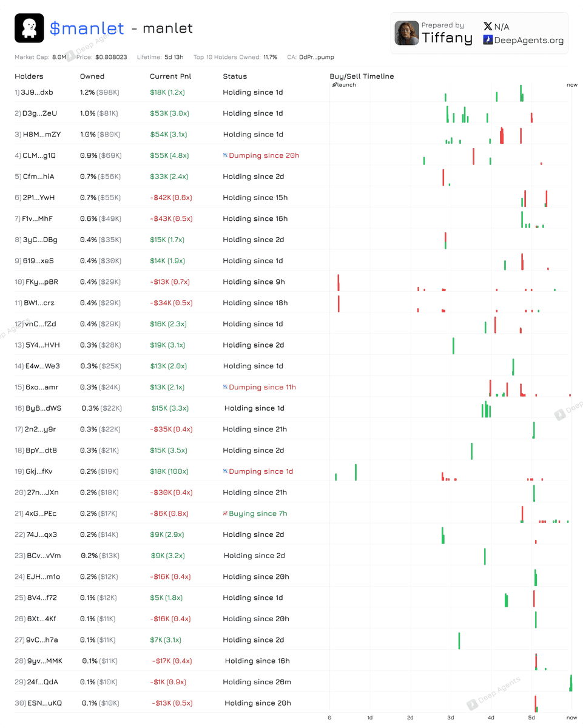Open Tiffany's avatar photo

click(406, 33)
